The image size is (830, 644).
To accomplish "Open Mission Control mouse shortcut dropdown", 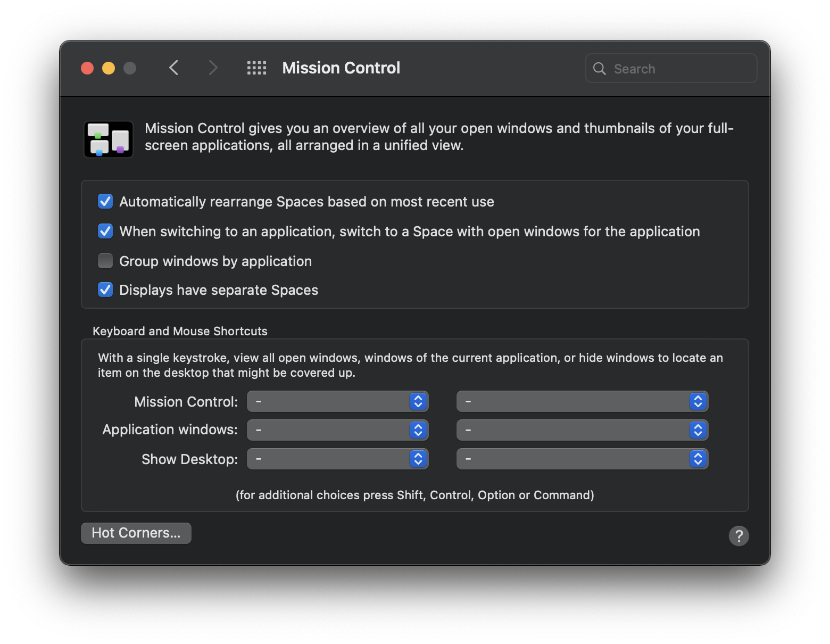I will pyautogui.click(x=583, y=401).
